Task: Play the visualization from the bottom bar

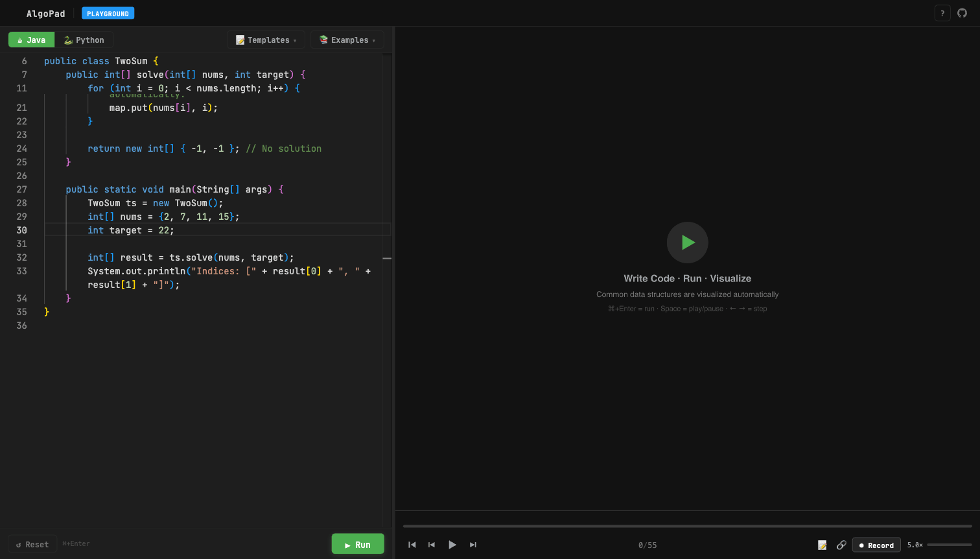Action: (452, 545)
